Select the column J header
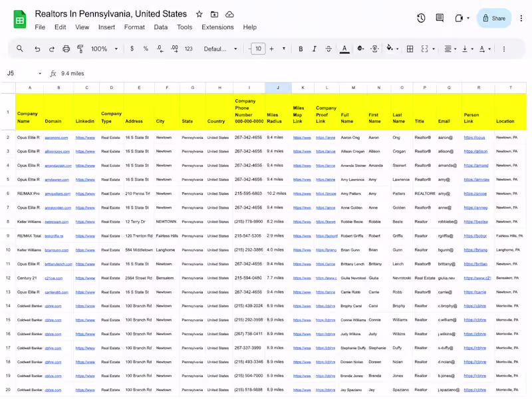 278,88
